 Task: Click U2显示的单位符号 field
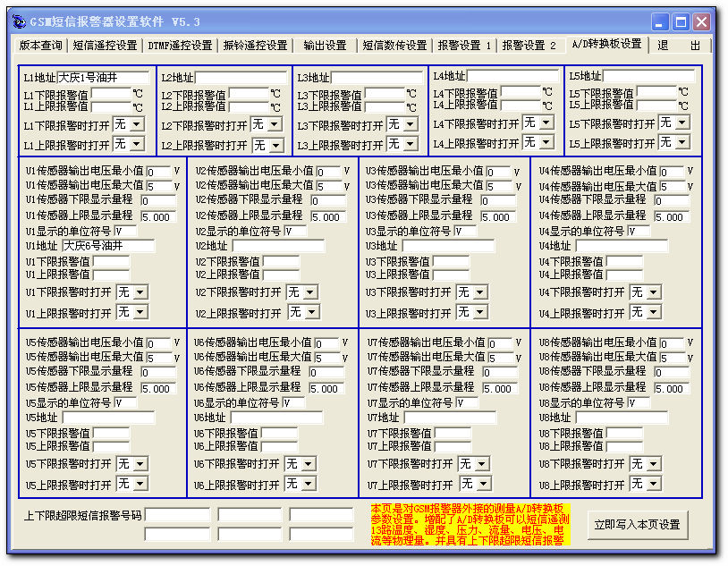[294, 232]
